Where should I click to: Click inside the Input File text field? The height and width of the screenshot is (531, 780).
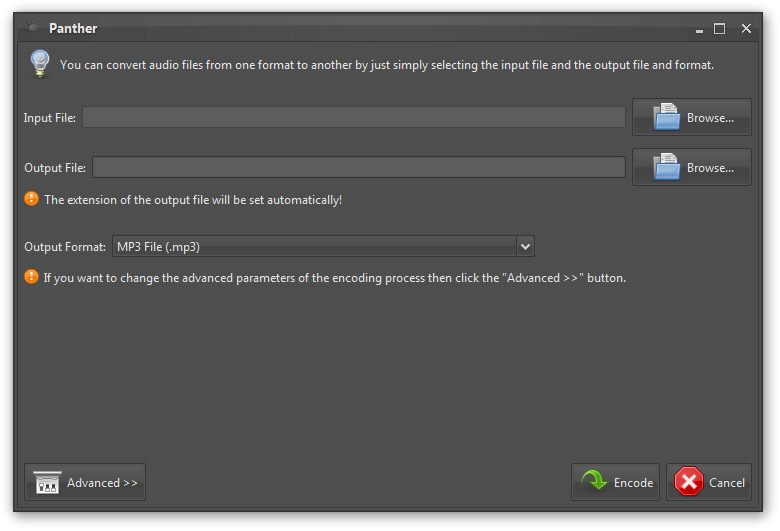[353, 118]
